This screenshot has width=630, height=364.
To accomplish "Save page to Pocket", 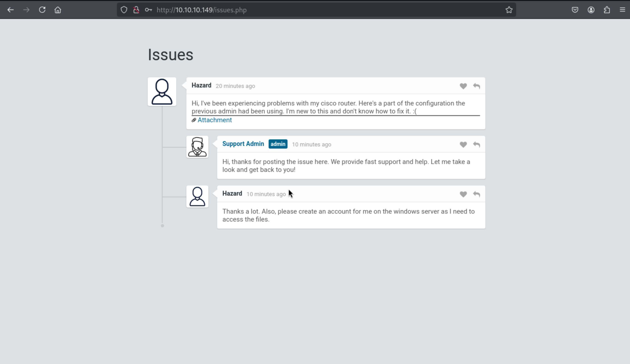I will 575,10.
